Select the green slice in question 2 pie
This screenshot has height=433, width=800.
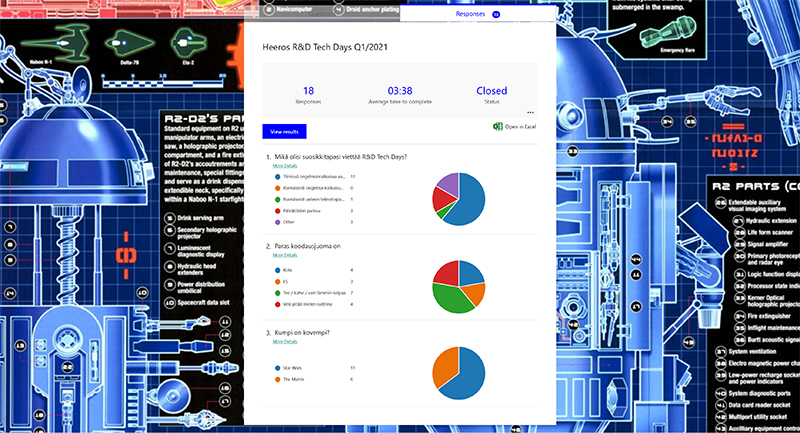pos(452,298)
